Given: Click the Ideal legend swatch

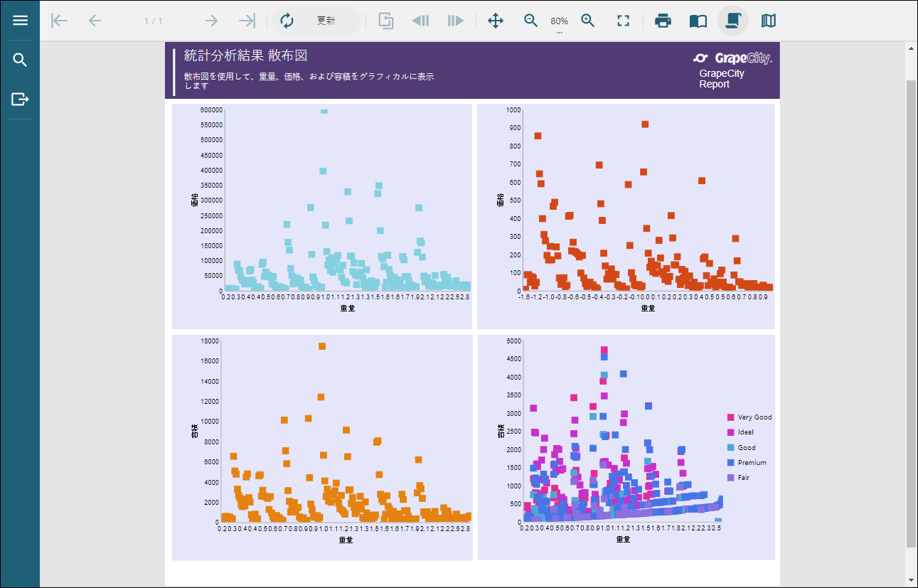Looking at the screenshot, I should coord(730,432).
